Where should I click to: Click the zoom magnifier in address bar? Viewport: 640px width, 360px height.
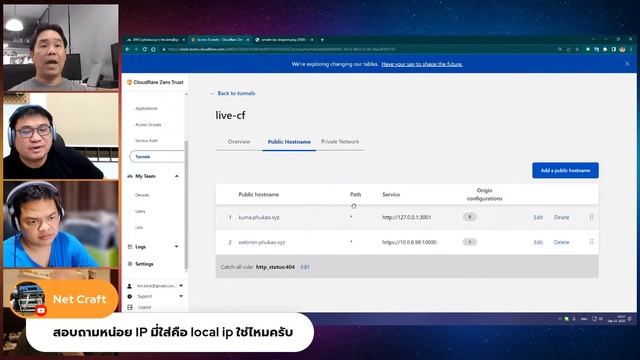pos(560,49)
